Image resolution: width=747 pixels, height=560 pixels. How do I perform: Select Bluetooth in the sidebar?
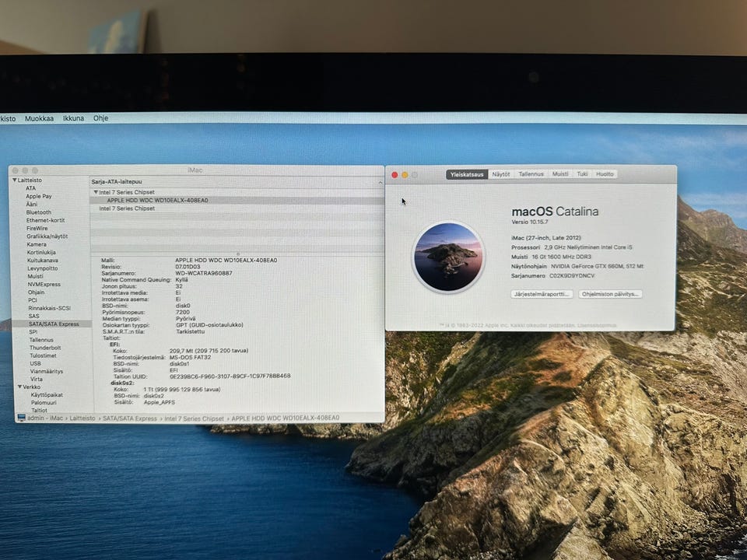[x=39, y=212]
